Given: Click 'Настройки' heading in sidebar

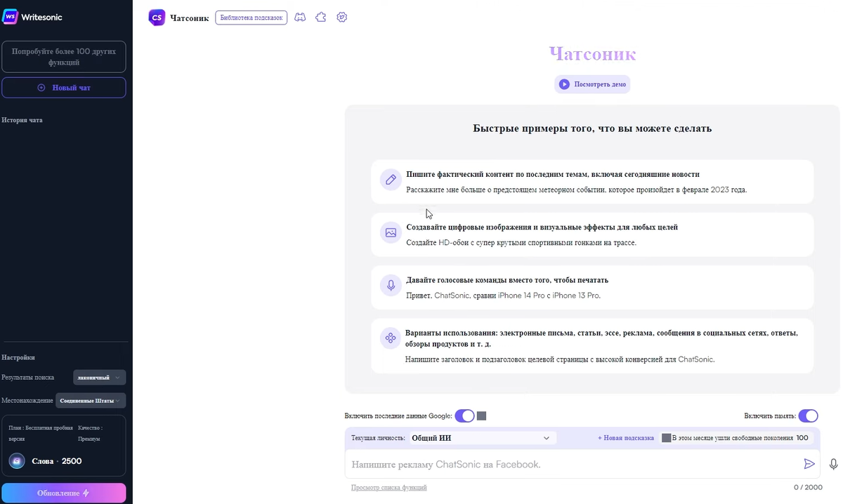Looking at the screenshot, I should pos(18,357).
